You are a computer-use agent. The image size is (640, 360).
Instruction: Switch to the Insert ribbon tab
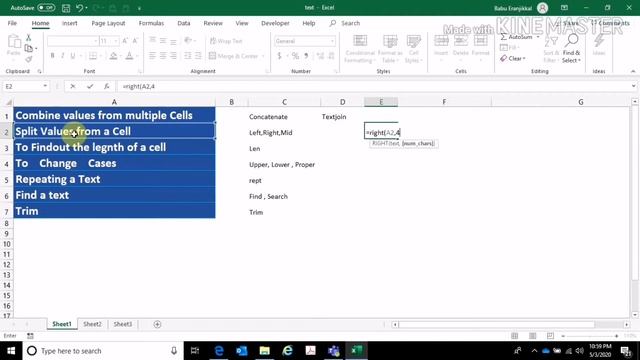point(69,23)
